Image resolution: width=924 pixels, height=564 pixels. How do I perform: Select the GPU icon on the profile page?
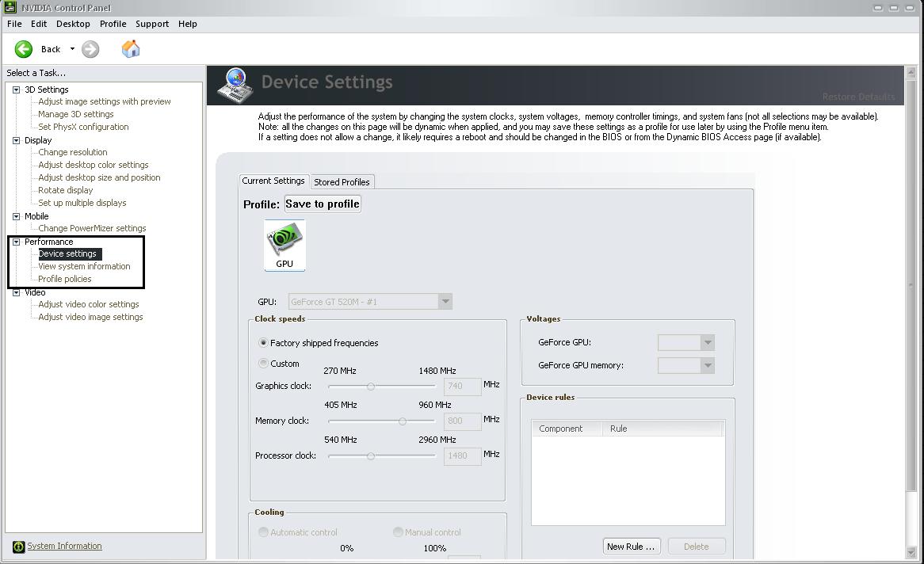[284, 242]
